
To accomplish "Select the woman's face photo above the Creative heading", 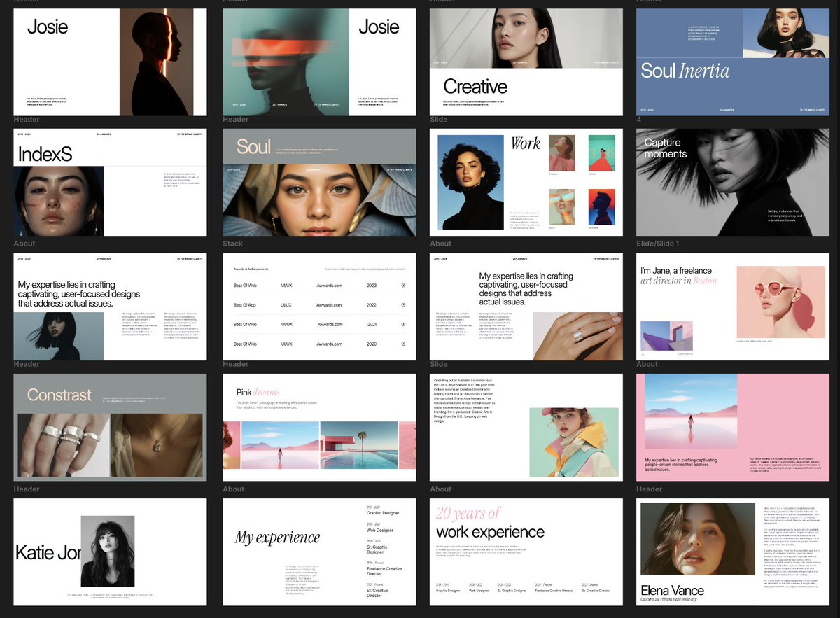I will click(526, 38).
